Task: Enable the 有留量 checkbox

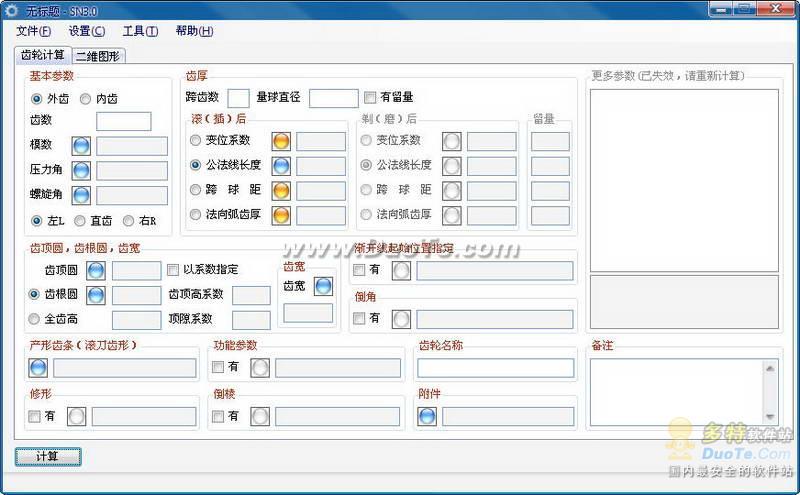Action: (370, 98)
